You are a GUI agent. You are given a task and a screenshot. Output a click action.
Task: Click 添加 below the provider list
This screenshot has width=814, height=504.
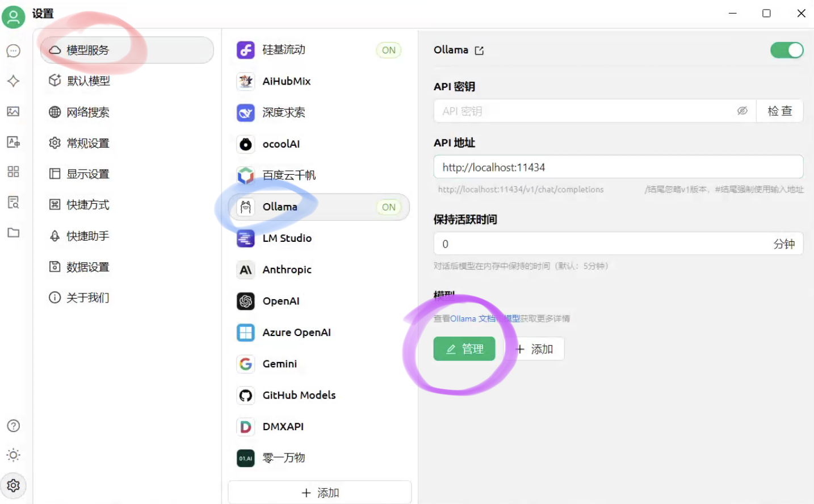320,493
